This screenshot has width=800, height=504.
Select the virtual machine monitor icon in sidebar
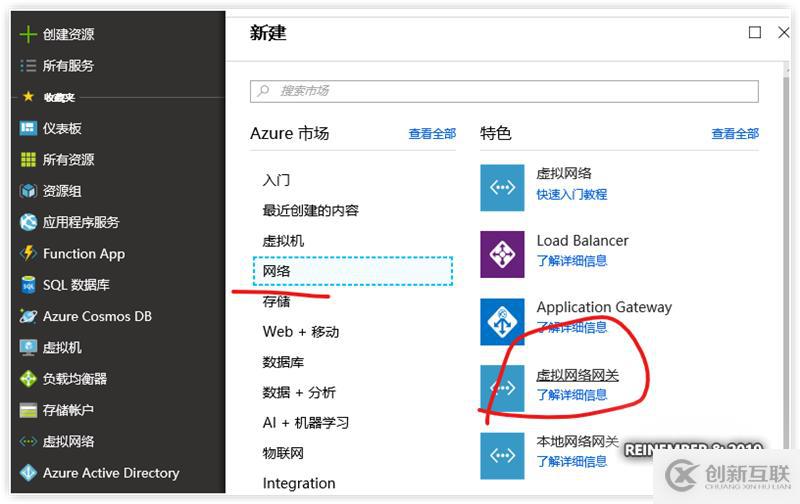28,347
